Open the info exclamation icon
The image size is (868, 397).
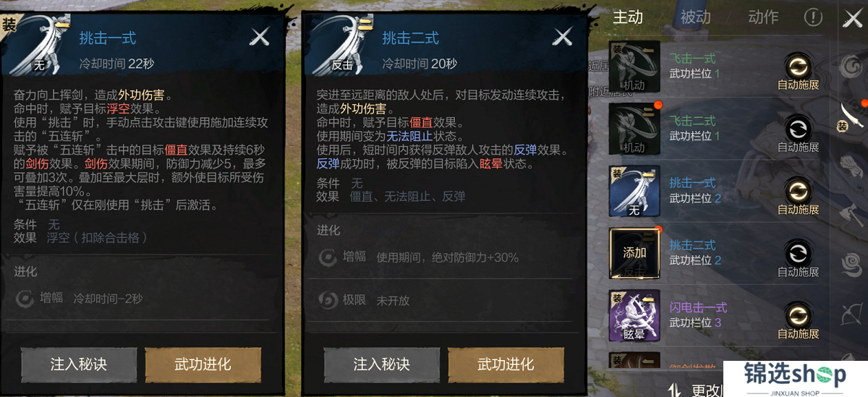(813, 17)
